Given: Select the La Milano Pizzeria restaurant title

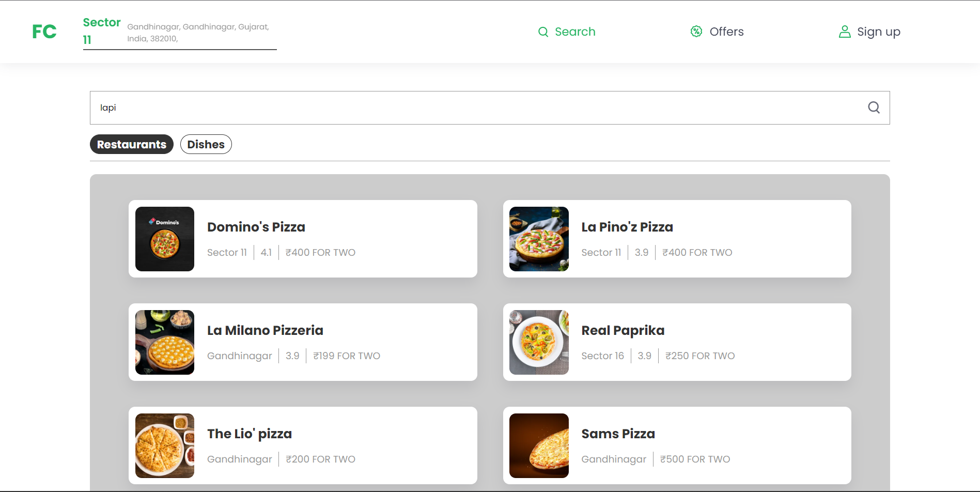Looking at the screenshot, I should coord(265,330).
